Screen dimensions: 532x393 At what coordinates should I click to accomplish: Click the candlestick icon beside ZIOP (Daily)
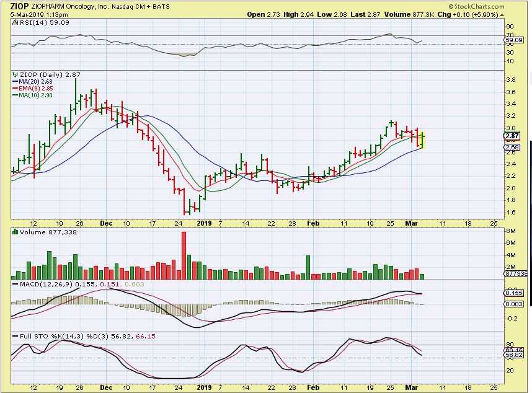pyautogui.click(x=15, y=74)
